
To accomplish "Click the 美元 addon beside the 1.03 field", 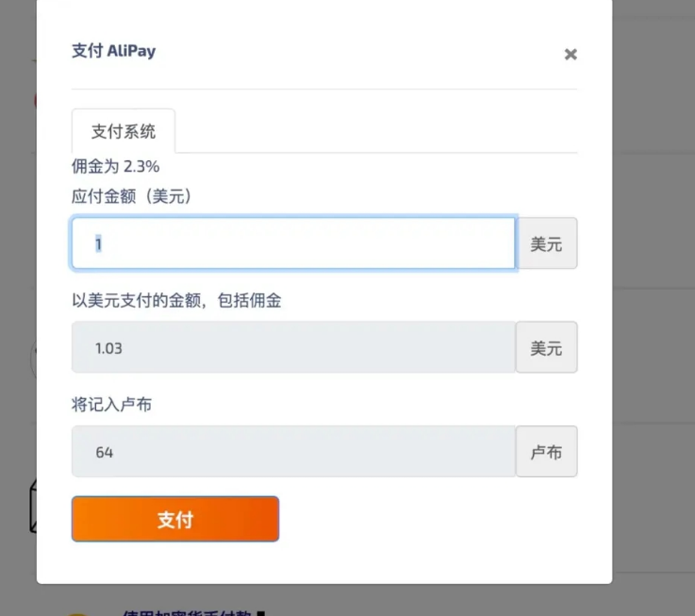I will (546, 347).
